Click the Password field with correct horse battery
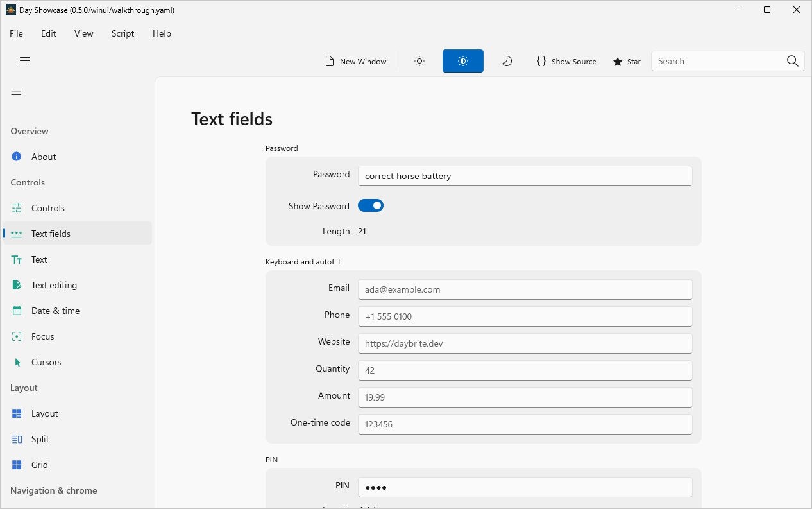The image size is (812, 509). pyautogui.click(x=525, y=176)
